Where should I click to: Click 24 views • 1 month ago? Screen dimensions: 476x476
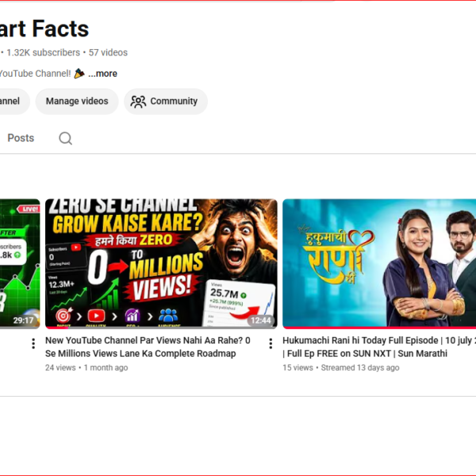(x=86, y=367)
